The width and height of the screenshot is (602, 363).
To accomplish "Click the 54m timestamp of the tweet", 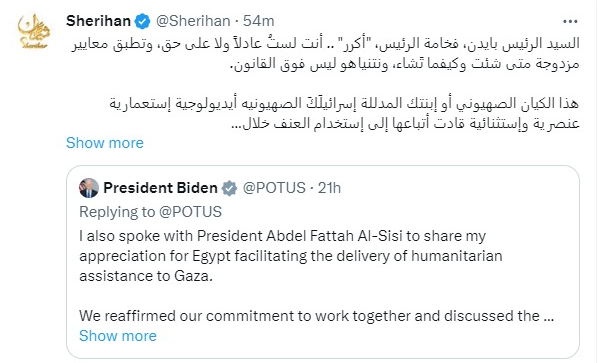I will (259, 21).
